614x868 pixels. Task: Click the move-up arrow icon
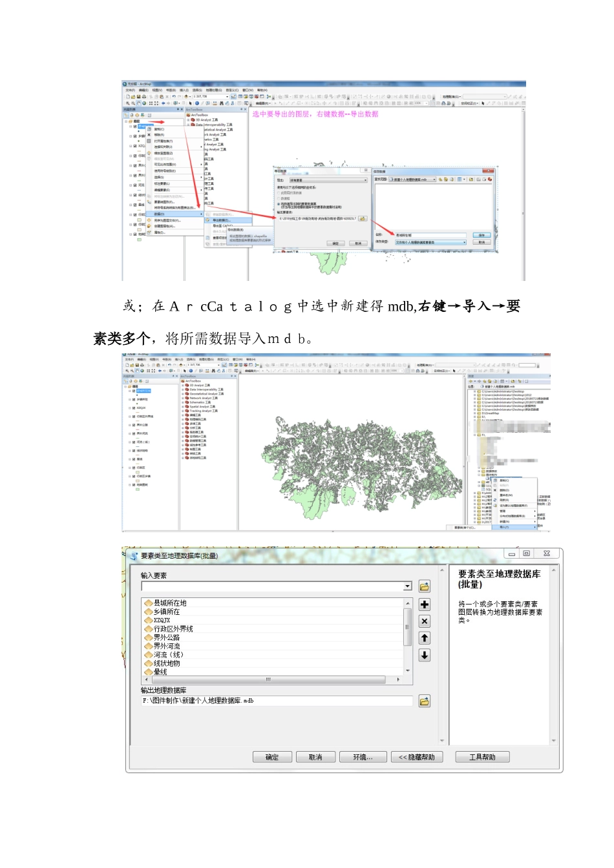[424, 638]
